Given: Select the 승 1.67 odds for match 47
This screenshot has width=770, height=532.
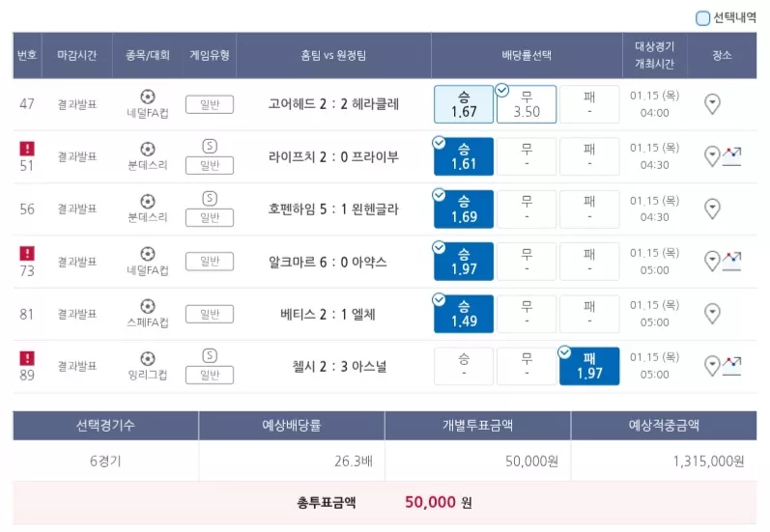Looking at the screenshot, I should pyautogui.click(x=464, y=104).
